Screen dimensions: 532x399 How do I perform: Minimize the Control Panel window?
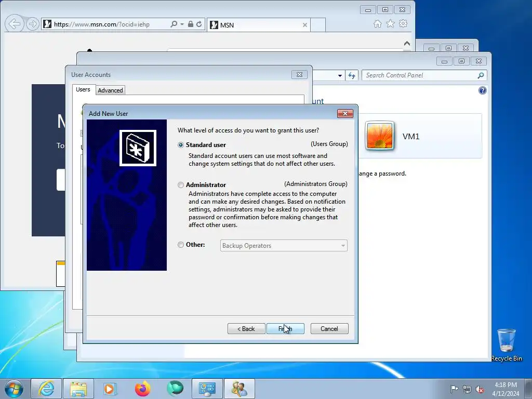[445, 61]
